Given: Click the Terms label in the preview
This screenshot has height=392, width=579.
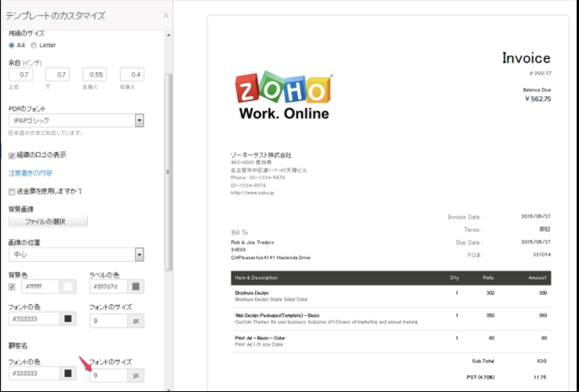Looking at the screenshot, I should click(473, 230).
